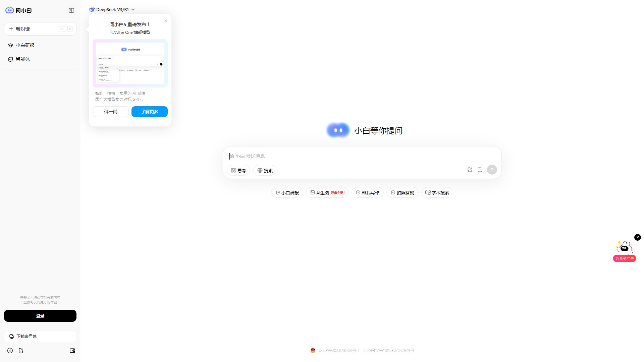Open 小白研报 from the sidebar

tap(25, 45)
